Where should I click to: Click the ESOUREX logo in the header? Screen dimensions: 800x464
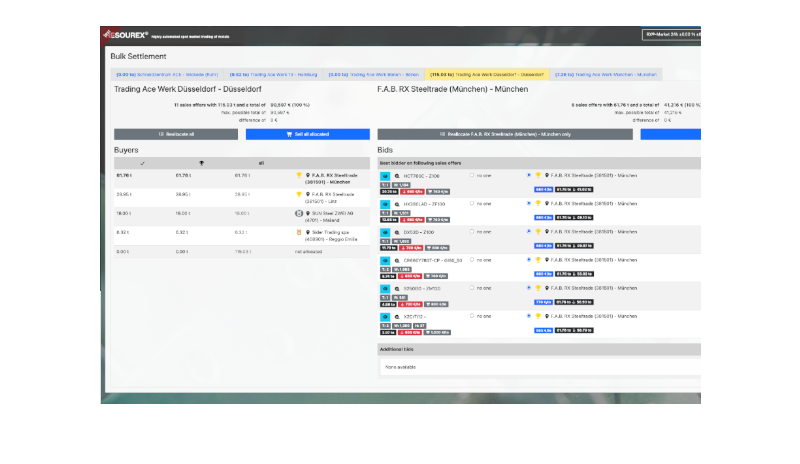126,35
